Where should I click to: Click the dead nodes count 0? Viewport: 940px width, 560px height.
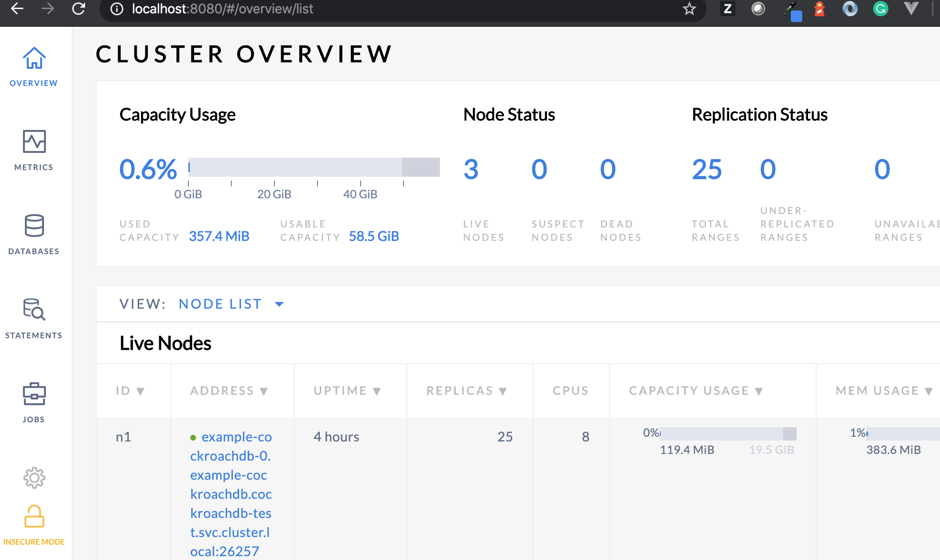tap(608, 169)
